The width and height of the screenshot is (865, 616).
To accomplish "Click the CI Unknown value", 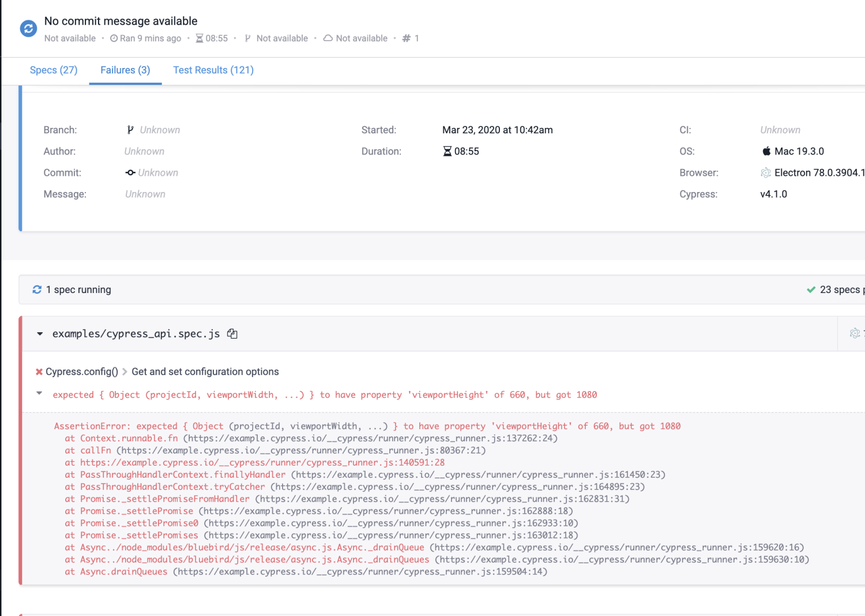I will (x=780, y=130).
